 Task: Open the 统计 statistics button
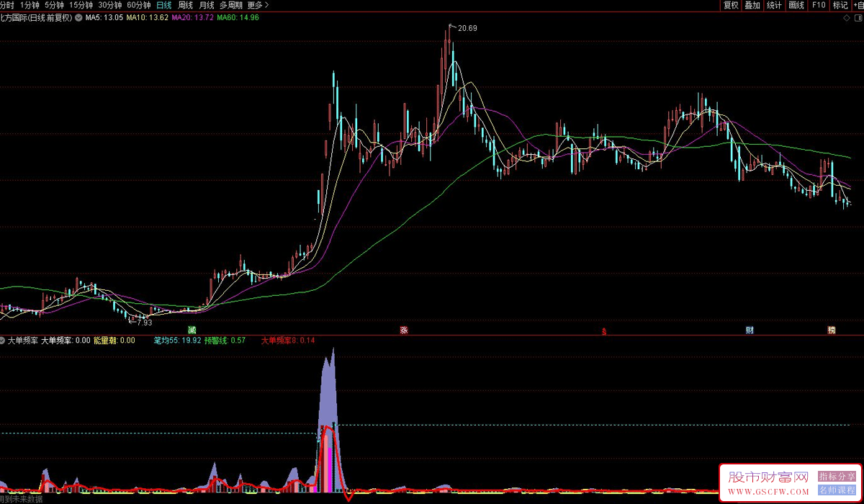pos(774,5)
